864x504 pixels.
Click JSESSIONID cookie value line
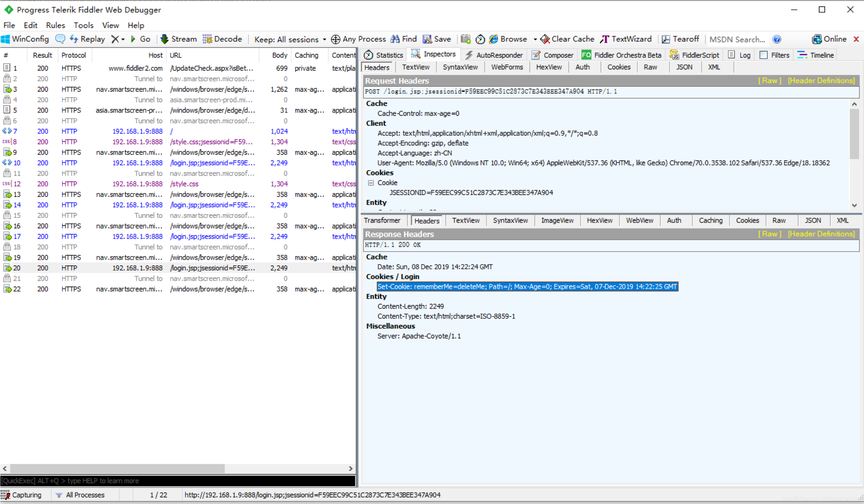tap(471, 193)
